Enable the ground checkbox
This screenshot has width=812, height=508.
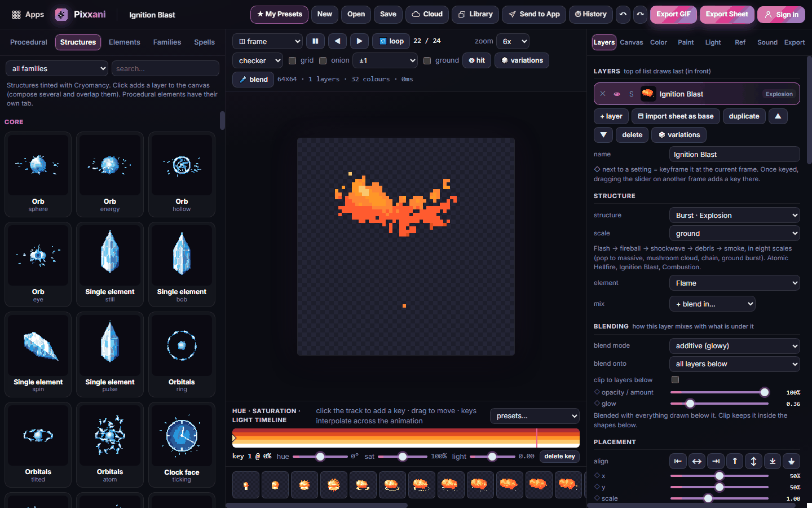pyautogui.click(x=427, y=60)
